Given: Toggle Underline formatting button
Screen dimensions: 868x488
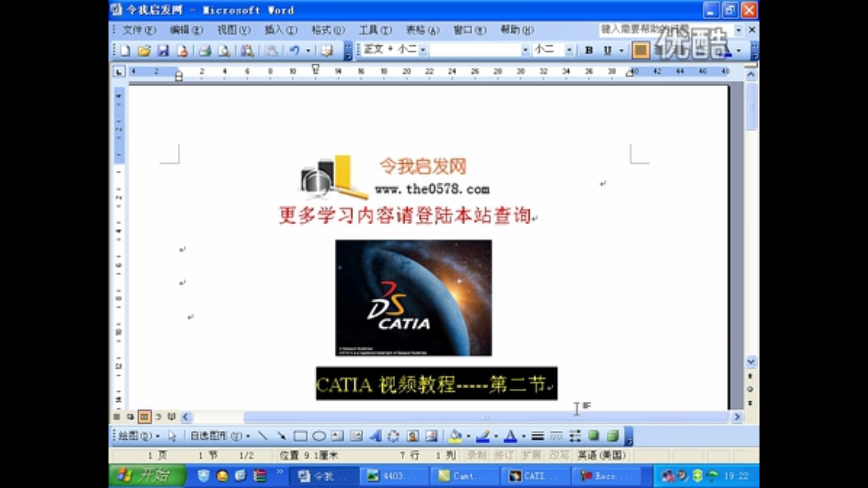Looking at the screenshot, I should [x=608, y=50].
